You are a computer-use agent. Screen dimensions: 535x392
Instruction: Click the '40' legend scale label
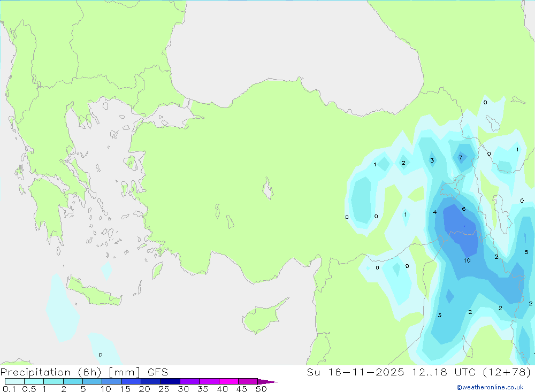coord(222,389)
